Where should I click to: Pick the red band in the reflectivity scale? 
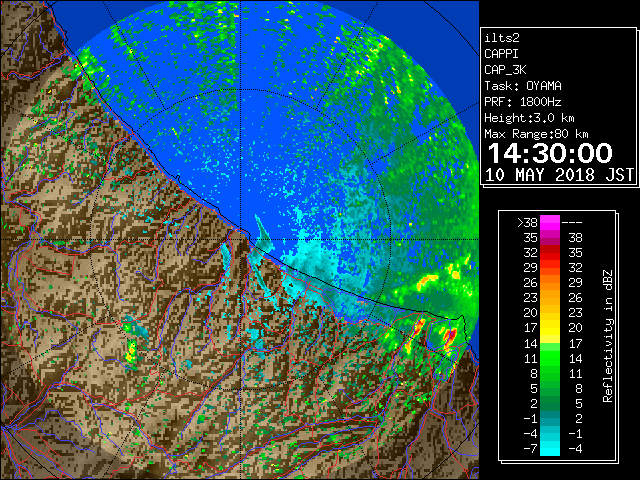550,253
